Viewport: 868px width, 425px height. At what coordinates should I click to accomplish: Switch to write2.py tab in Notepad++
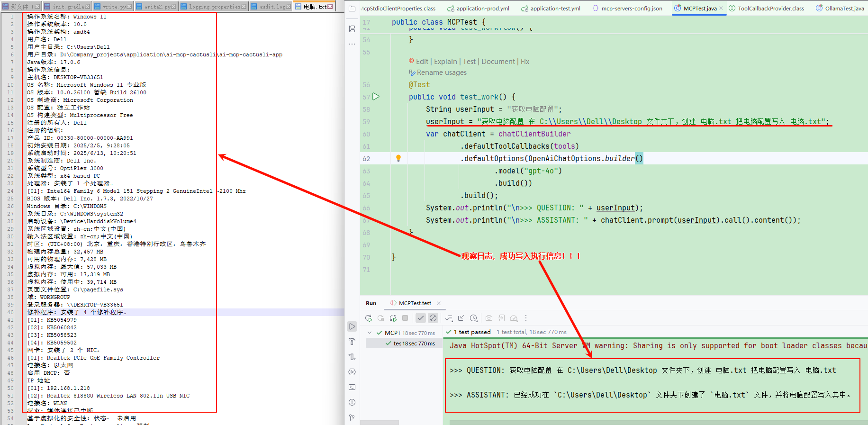(x=156, y=7)
